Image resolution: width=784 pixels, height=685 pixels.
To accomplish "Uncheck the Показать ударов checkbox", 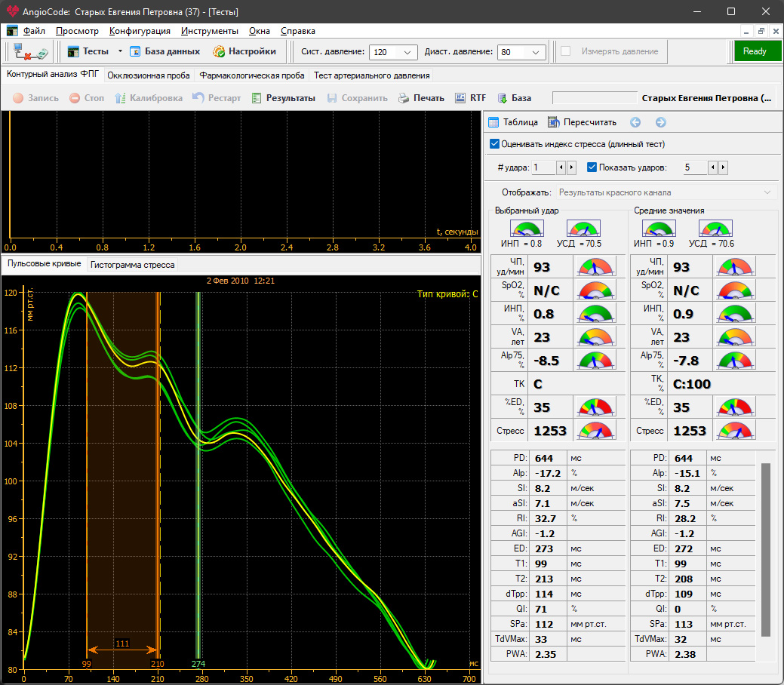I will [592, 167].
